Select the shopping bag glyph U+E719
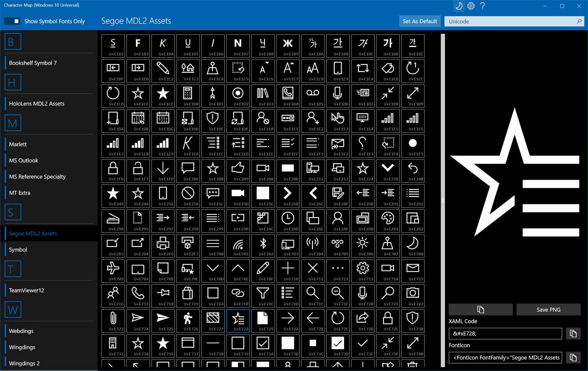588x371 pixels. tap(188, 296)
